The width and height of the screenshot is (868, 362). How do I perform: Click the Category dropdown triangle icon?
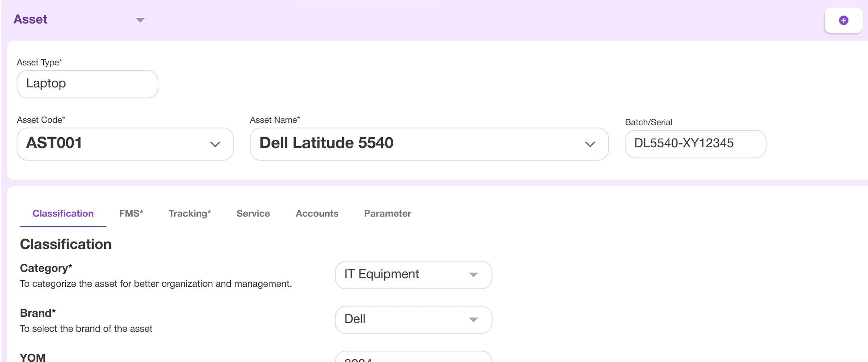473,275
